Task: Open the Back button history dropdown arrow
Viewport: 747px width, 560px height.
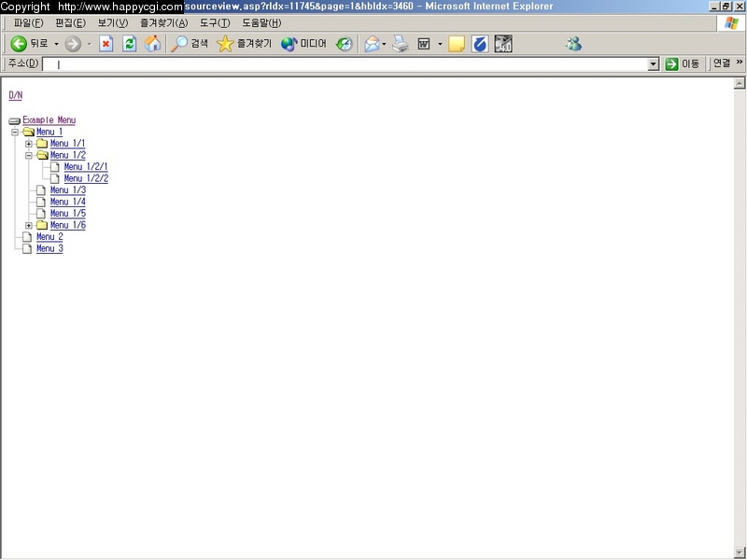Action: coord(56,44)
